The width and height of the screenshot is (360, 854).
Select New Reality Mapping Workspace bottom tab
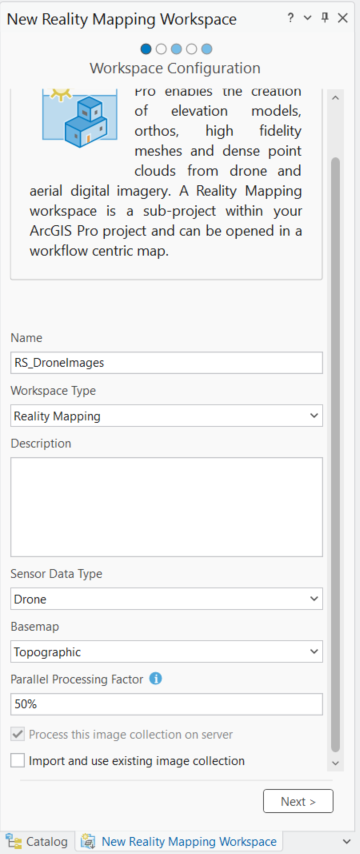[179, 841]
